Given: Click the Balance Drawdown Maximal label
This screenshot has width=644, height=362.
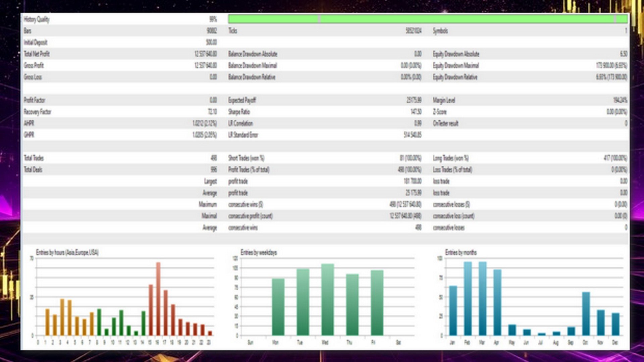Looking at the screenshot, I should (253, 65).
